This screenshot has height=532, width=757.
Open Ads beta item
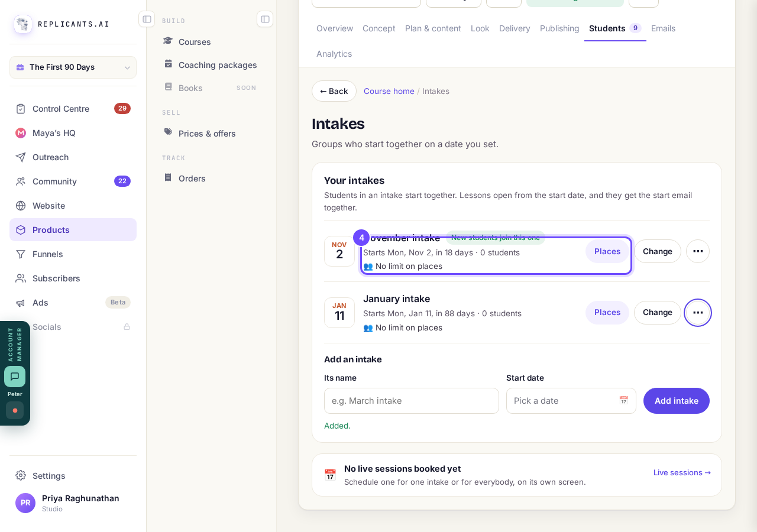[73, 303]
